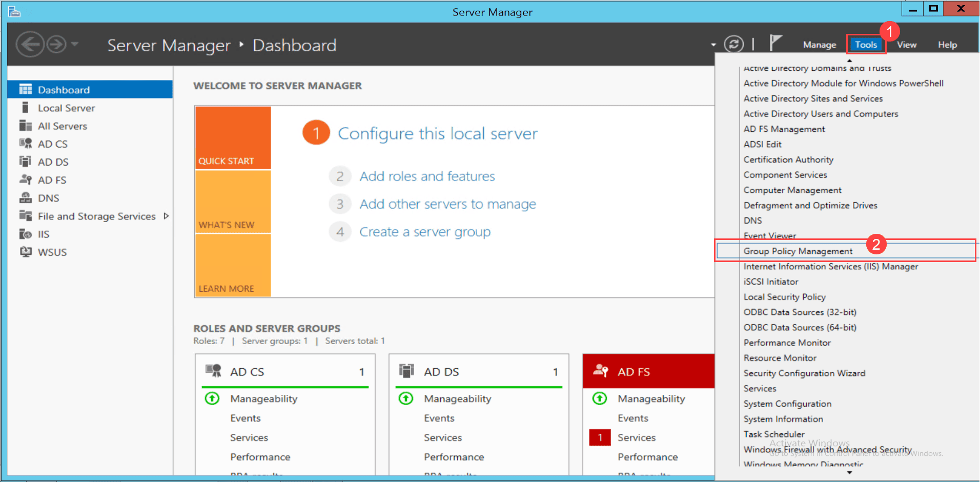The image size is (980, 482).
Task: Click Create a server group link
Action: pos(424,232)
